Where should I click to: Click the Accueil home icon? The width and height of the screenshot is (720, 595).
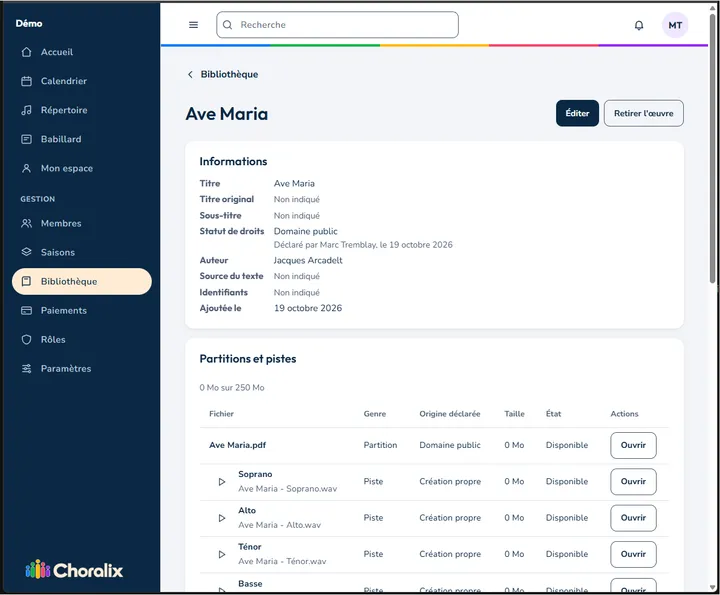pyautogui.click(x=27, y=52)
